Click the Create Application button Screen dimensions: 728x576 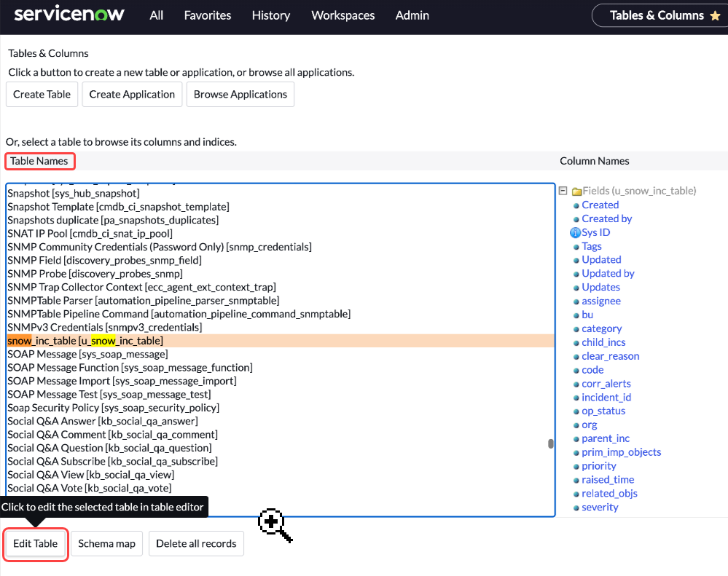pyautogui.click(x=132, y=94)
